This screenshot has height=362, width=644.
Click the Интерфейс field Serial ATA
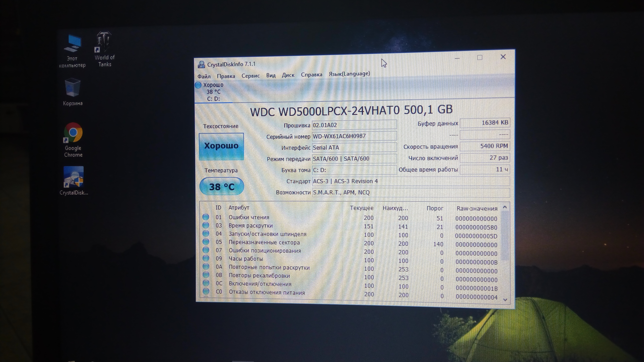click(x=354, y=147)
